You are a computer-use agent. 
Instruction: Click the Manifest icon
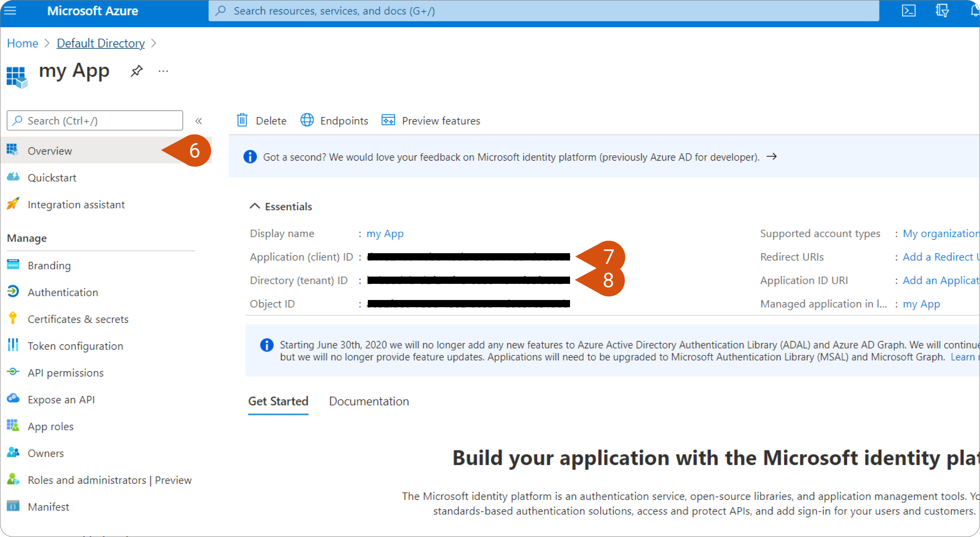13,506
